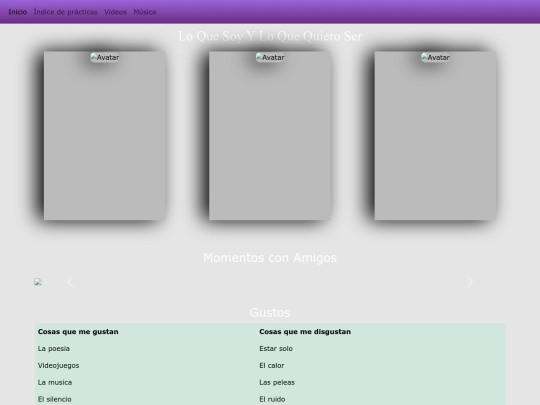Show the previous carousel slide
The image size is (540, 405).
click(70, 282)
